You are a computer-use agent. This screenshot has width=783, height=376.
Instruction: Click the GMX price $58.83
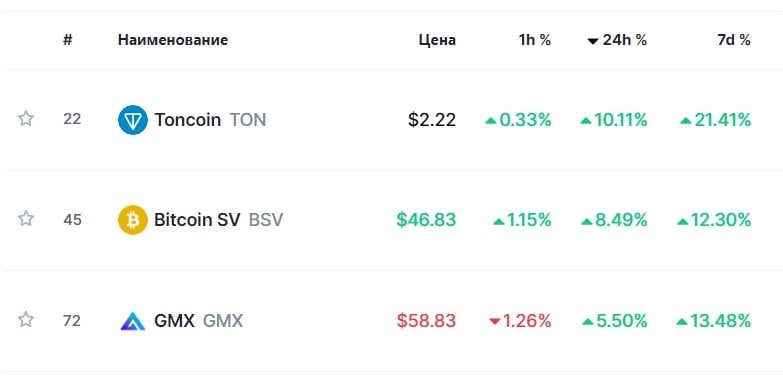[426, 321]
